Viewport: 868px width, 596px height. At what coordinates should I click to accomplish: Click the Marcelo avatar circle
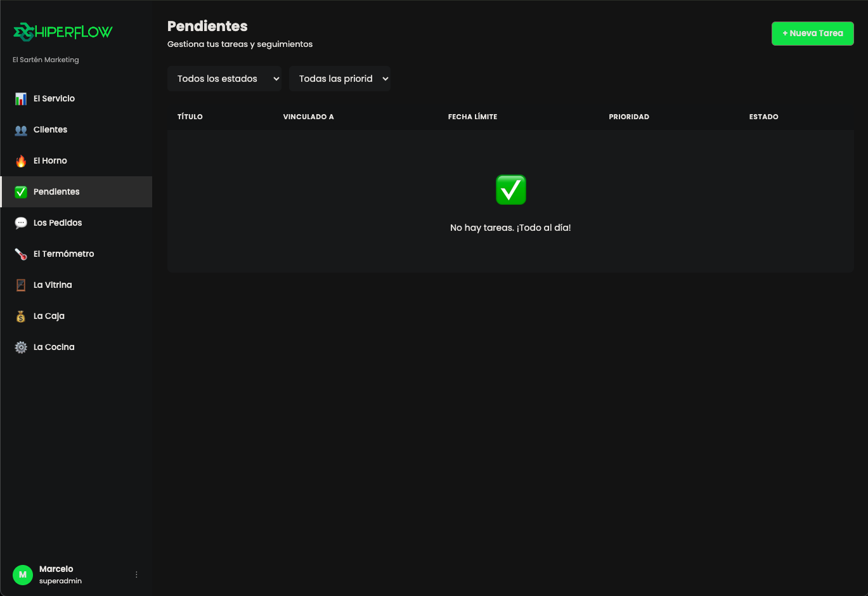(23, 575)
